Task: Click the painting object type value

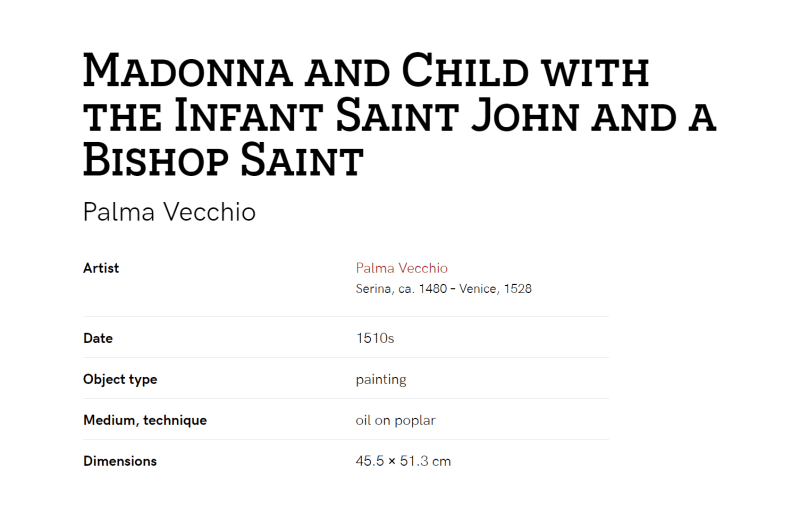Action: click(381, 380)
